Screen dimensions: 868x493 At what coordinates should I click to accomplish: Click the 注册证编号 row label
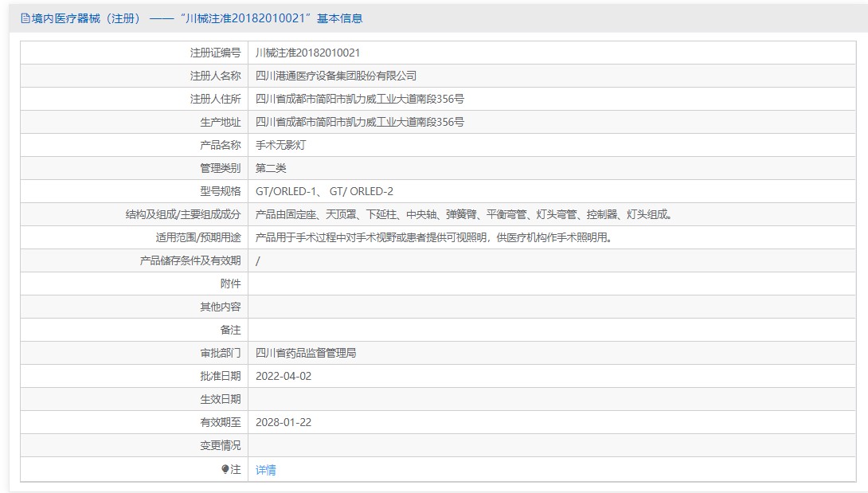[215, 53]
